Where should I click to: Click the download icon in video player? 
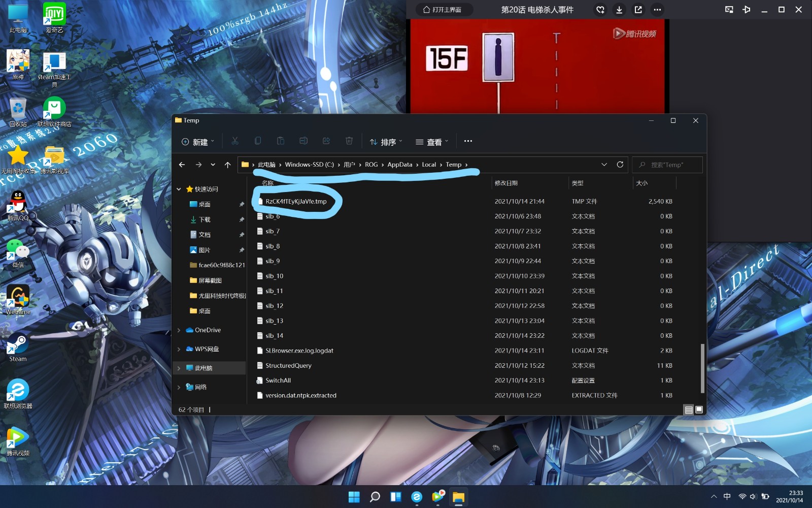(x=619, y=10)
